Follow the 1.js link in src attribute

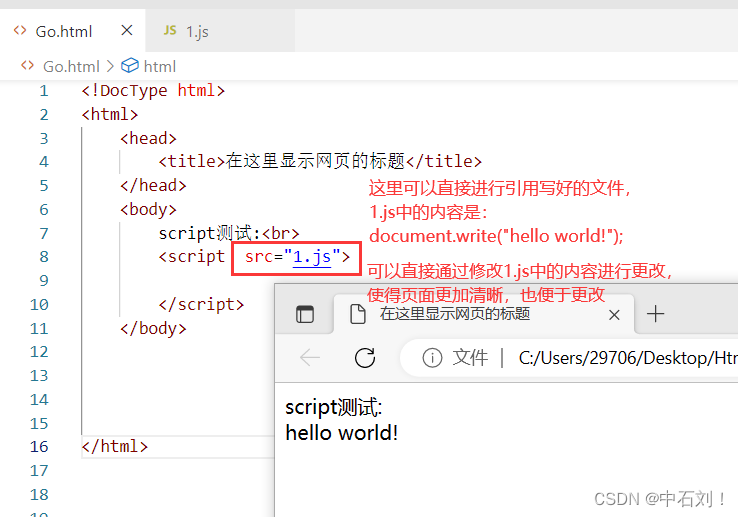click(312, 257)
